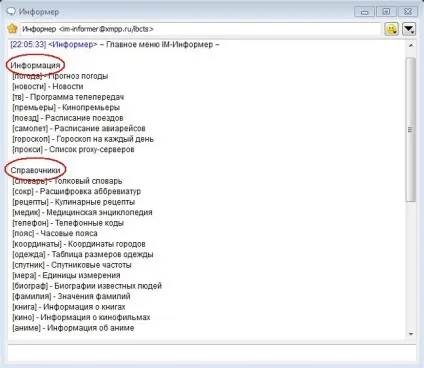Image resolution: width=424 pixels, height=368 pixels.
Task: Click the message input box at bottom
Action: (x=212, y=353)
